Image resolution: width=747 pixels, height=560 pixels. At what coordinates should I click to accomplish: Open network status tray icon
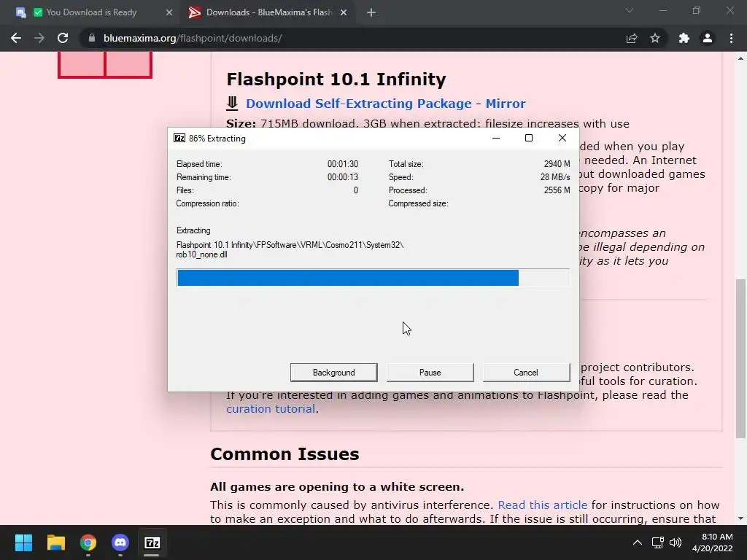658,542
